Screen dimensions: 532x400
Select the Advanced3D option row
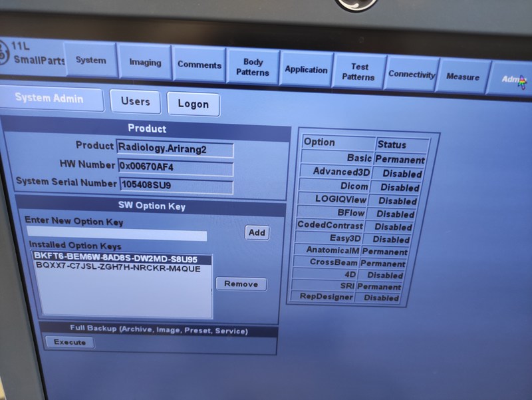361,172
